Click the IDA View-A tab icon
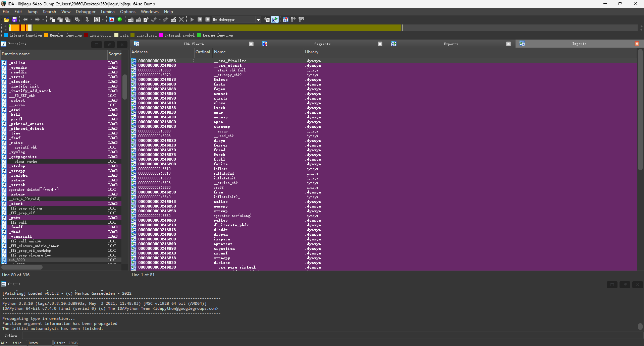The height and width of the screenshot is (346, 644). click(x=137, y=44)
